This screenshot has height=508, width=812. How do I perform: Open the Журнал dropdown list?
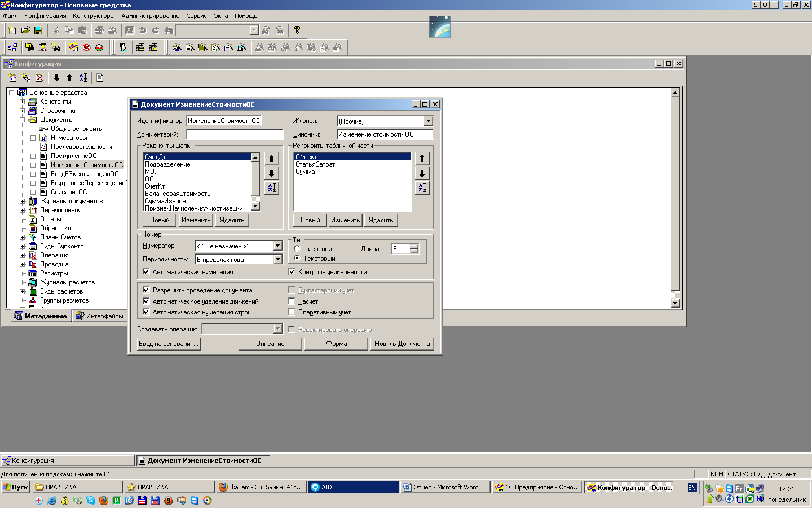[428, 121]
